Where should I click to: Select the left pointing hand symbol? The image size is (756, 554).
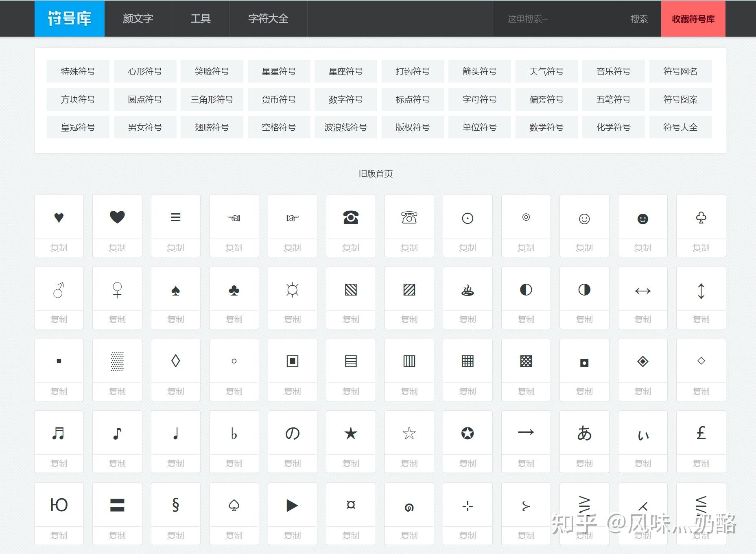click(234, 219)
